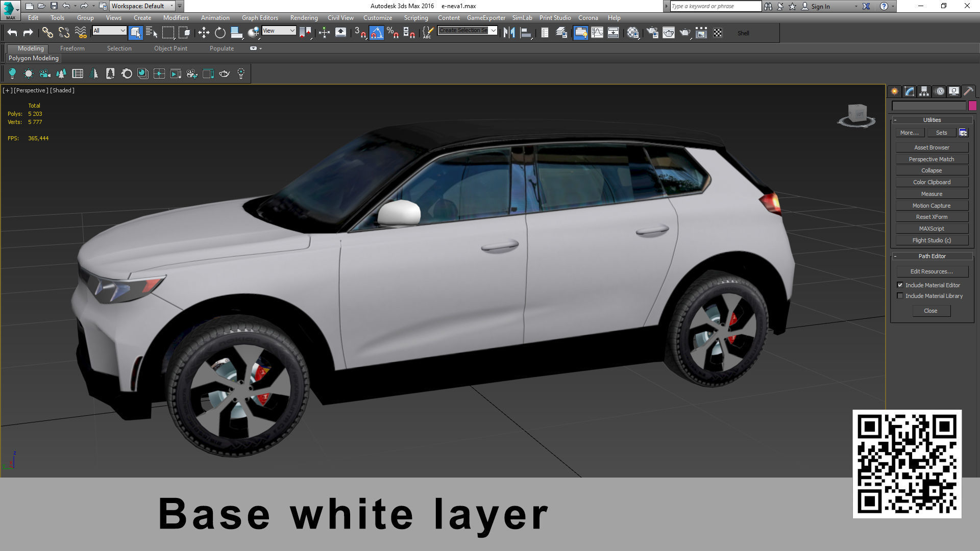Viewport: 980px width, 551px height.
Task: Toggle Angle Snap off
Action: [376, 33]
